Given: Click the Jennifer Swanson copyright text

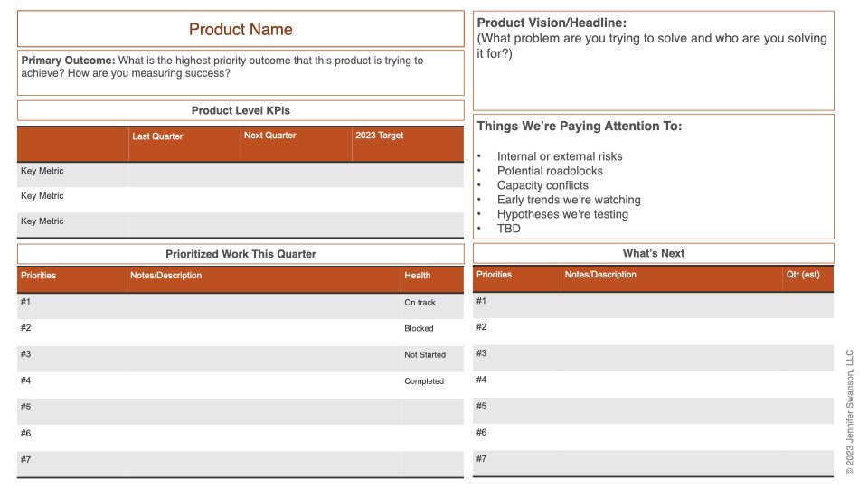Looking at the screenshot, I should pyautogui.click(x=849, y=412).
